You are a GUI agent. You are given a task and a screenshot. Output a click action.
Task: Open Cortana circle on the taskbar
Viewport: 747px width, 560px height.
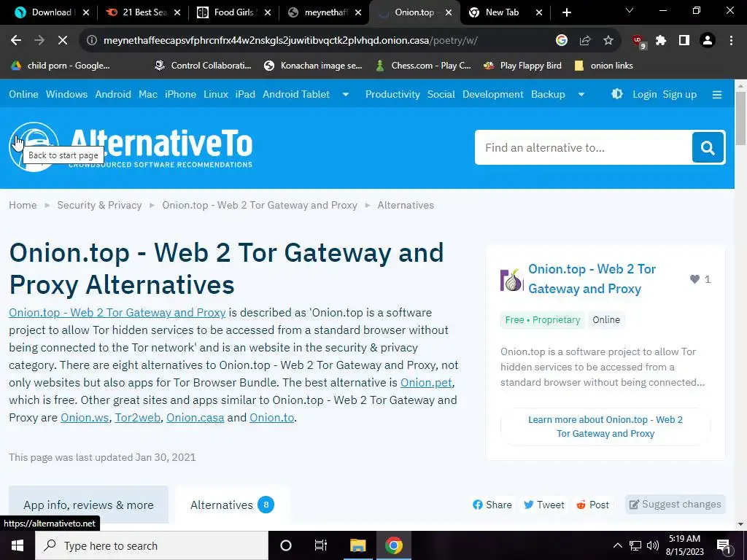tap(286, 545)
